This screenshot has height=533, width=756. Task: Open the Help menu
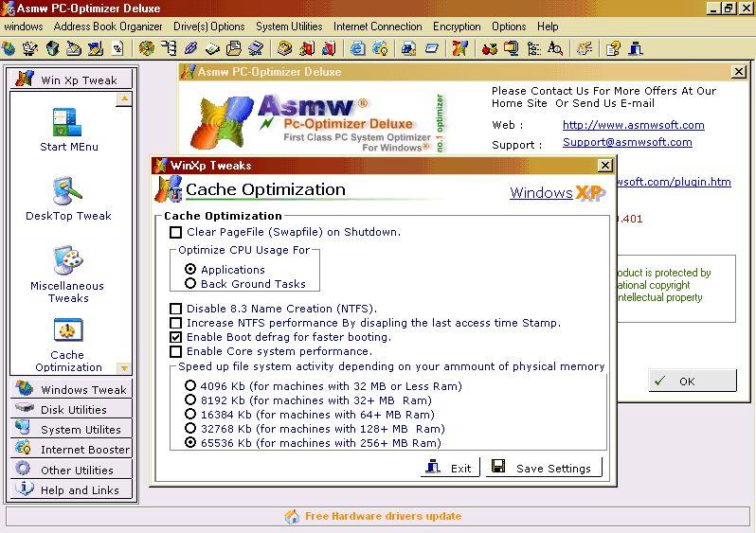click(x=548, y=27)
